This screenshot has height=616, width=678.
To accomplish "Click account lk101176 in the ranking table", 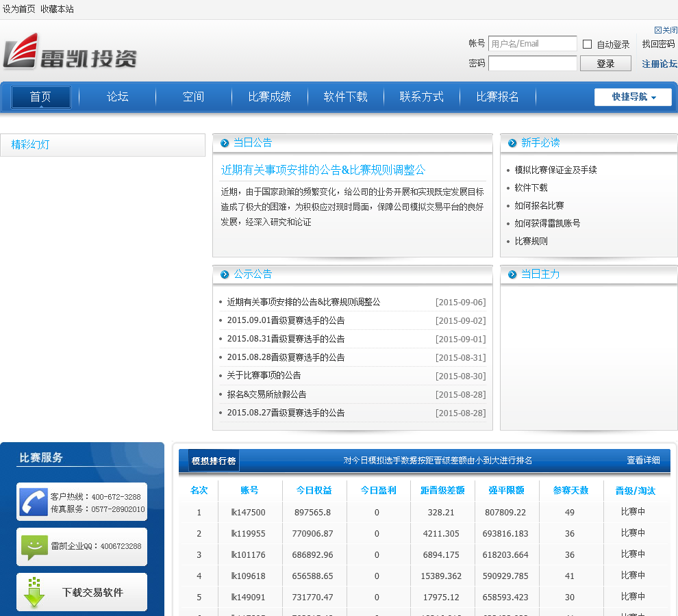I will (x=248, y=554).
